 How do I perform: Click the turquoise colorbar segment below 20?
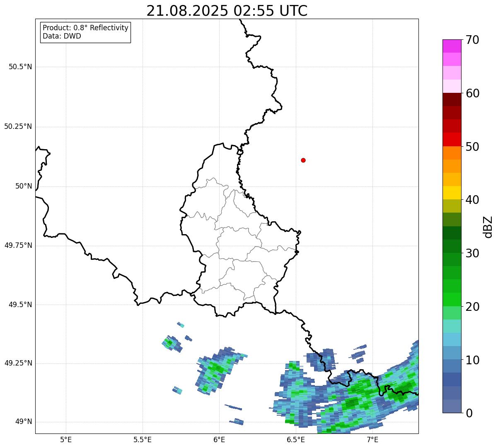[452, 326]
